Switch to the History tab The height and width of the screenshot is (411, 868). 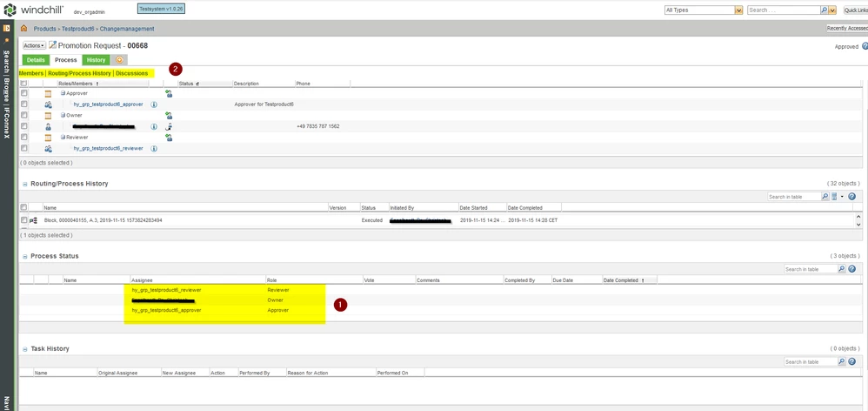coord(96,60)
